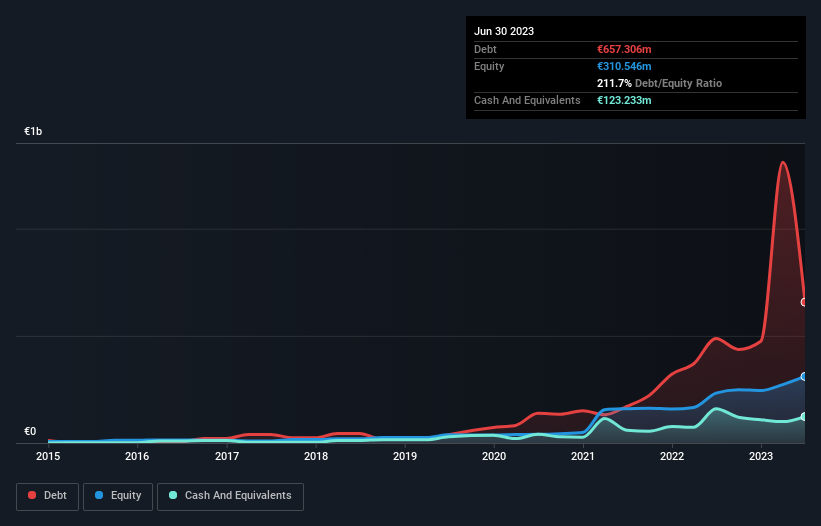Click the 2018 x-axis label
The width and height of the screenshot is (821, 526).
point(316,456)
